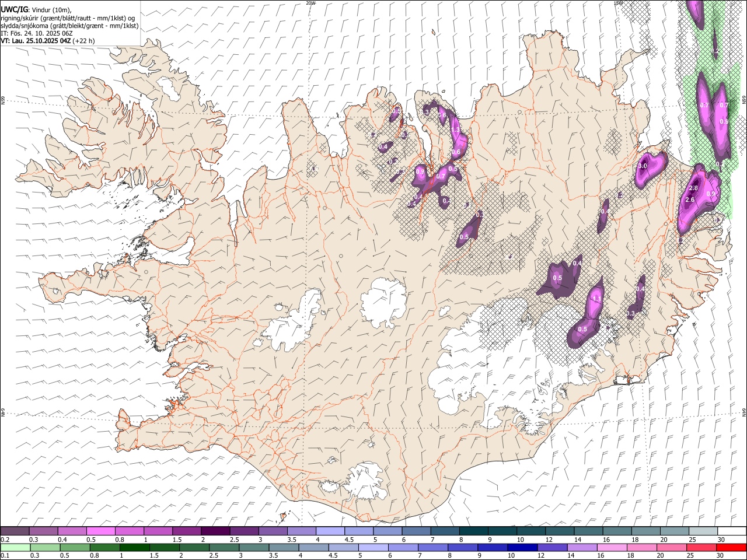Image resolution: width=747 pixels, height=560 pixels.
Task: Click the upper legend swatch between 2 and 2.5
Action: tap(215, 531)
